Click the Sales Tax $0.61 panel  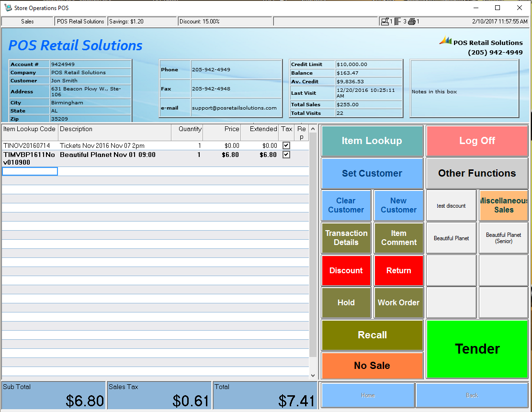click(159, 395)
